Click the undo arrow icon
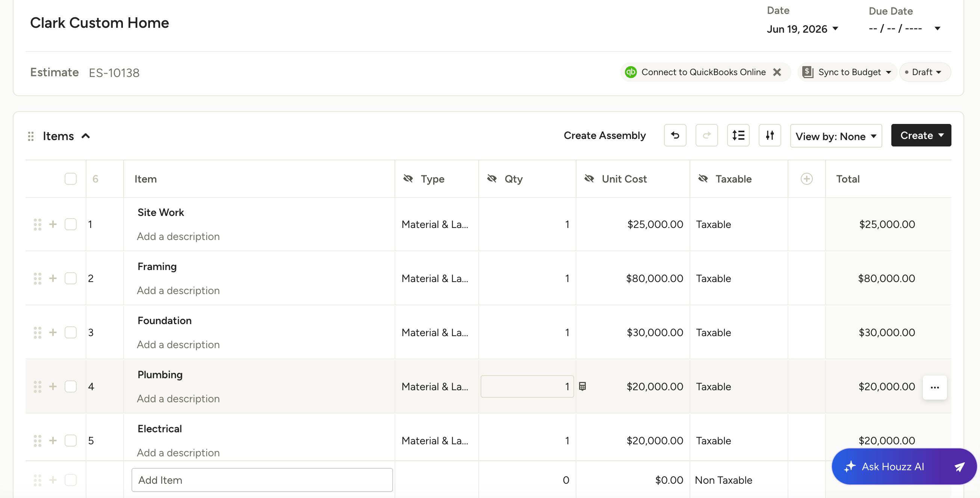980x498 pixels. point(675,135)
